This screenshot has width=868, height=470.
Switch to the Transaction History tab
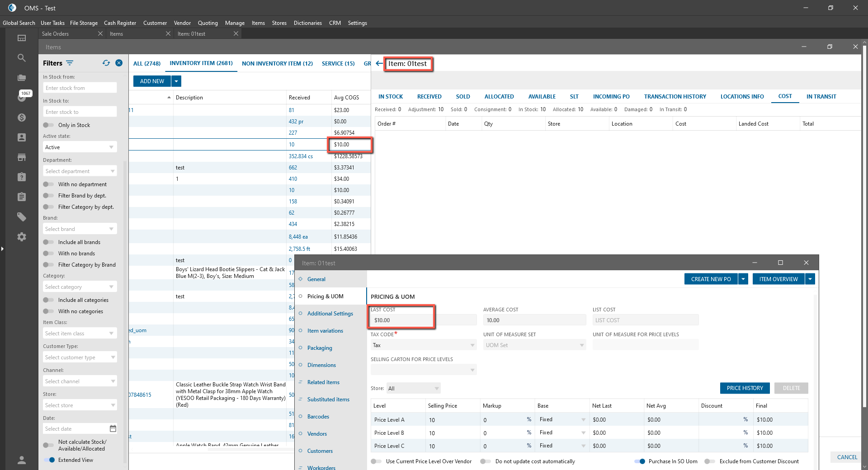point(675,97)
